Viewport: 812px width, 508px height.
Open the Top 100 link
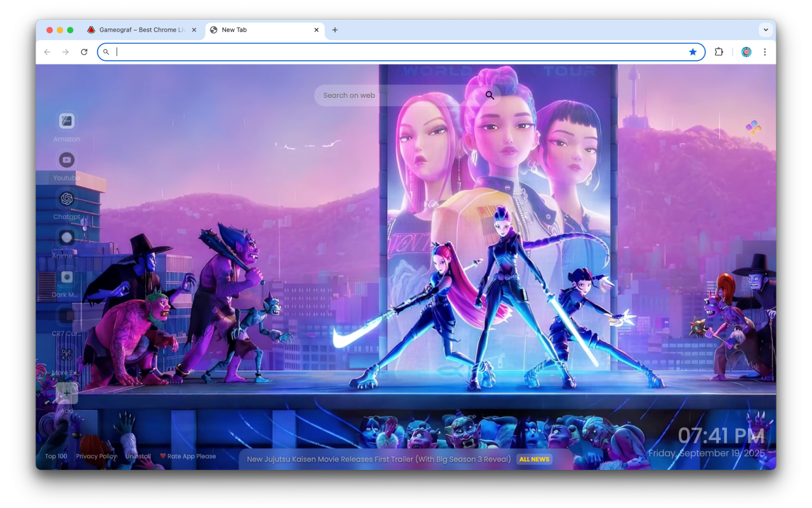(x=56, y=457)
